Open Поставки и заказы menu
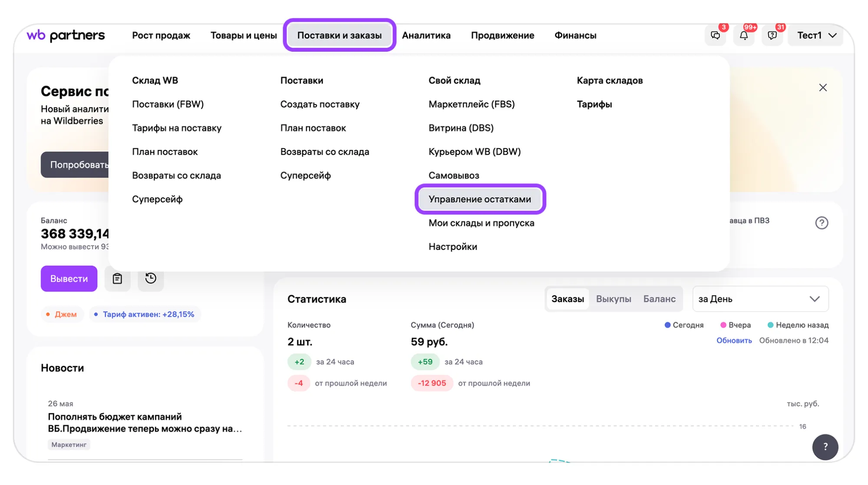The width and height of the screenshot is (868, 485). tap(339, 35)
